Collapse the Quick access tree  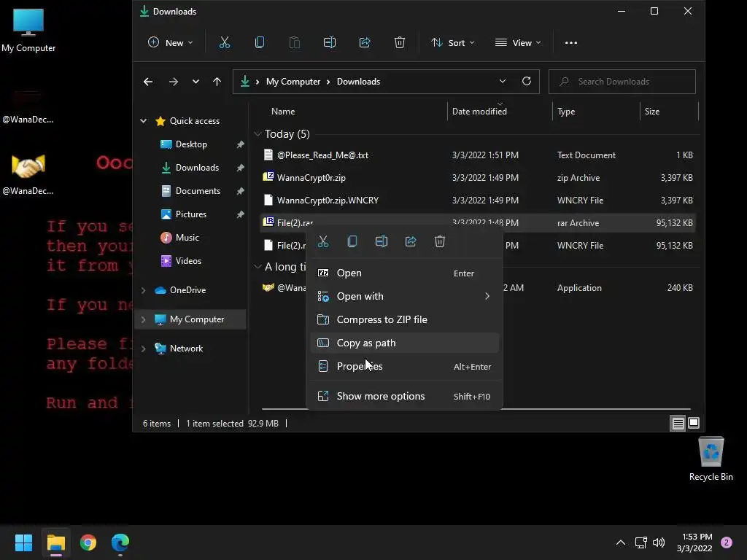(x=144, y=121)
